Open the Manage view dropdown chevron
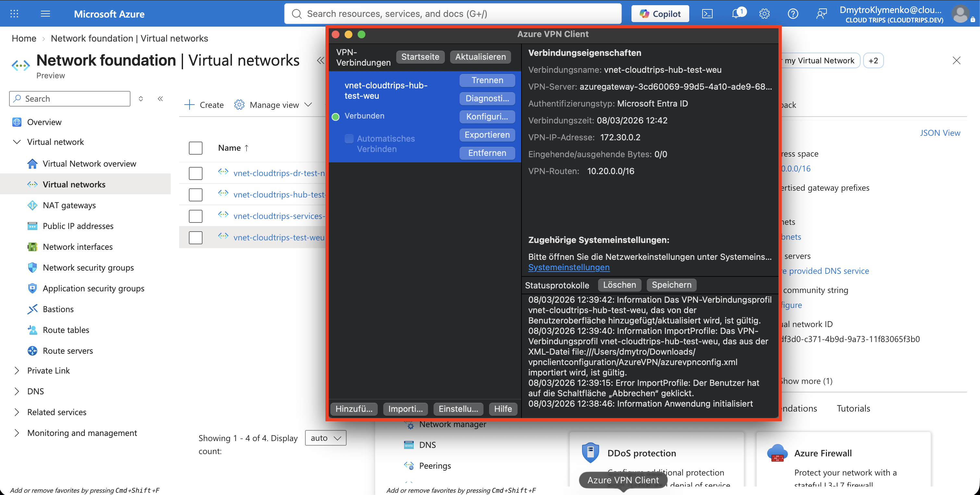The width and height of the screenshot is (980, 495). 308,105
